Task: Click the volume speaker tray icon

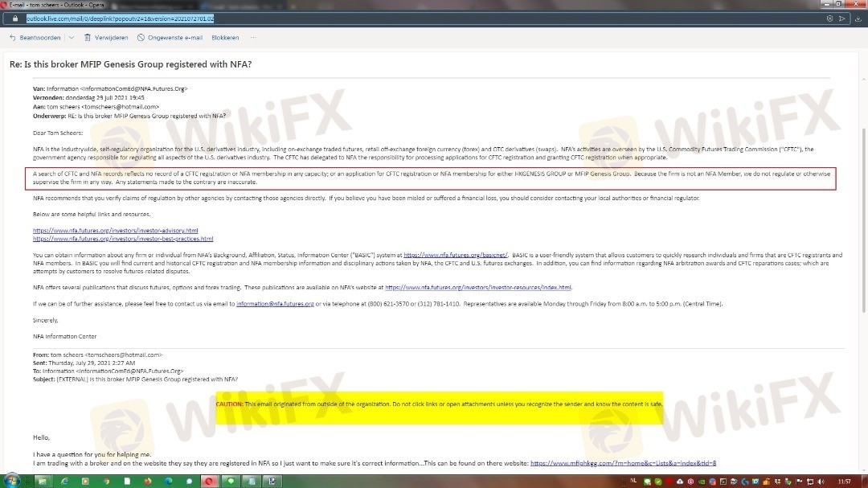Action: (x=821, y=482)
